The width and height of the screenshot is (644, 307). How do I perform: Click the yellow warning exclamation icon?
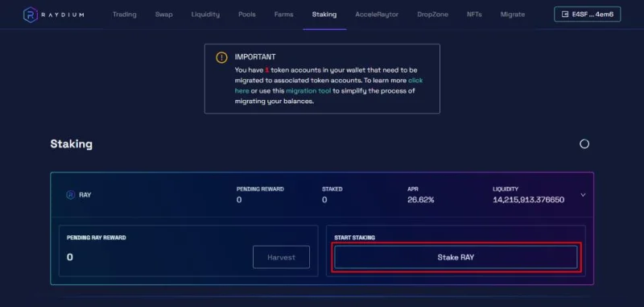click(221, 57)
